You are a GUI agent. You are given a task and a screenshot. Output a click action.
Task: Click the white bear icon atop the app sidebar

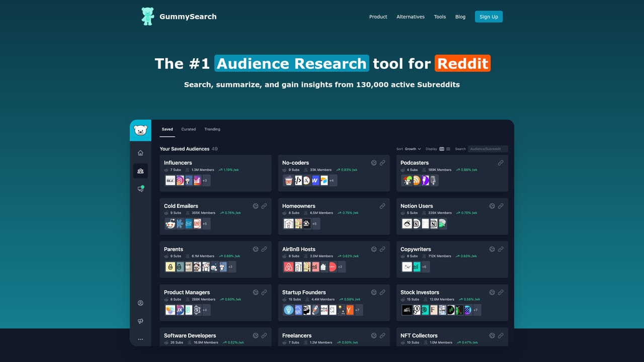coord(140,131)
